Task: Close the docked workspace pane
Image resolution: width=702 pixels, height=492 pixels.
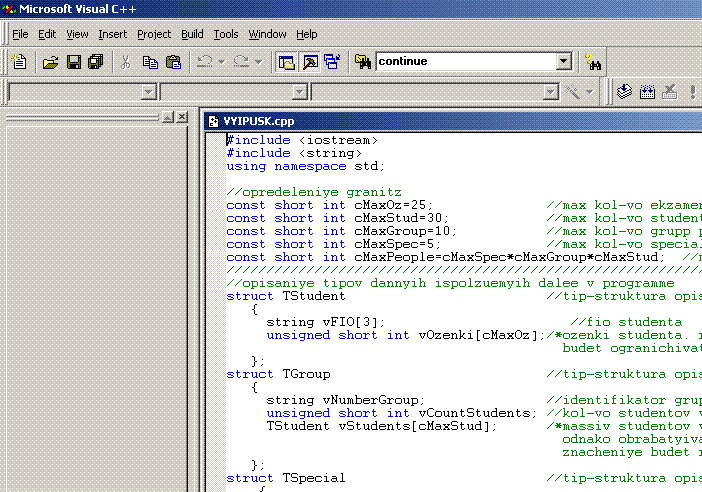Action: [182, 117]
